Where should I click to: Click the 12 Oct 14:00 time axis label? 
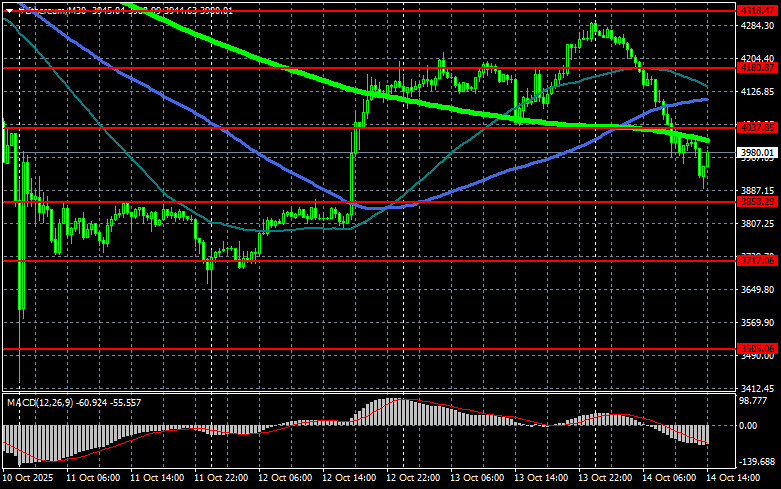[348, 478]
